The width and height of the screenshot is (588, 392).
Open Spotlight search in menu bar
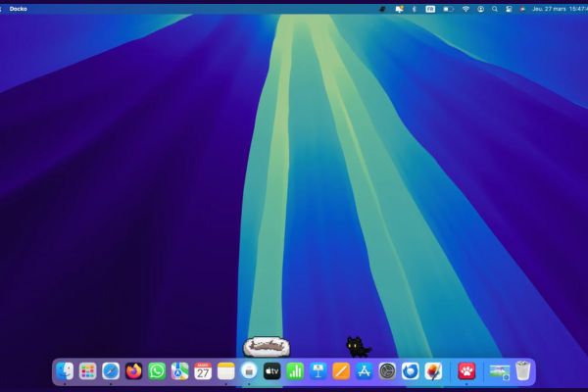click(x=495, y=8)
